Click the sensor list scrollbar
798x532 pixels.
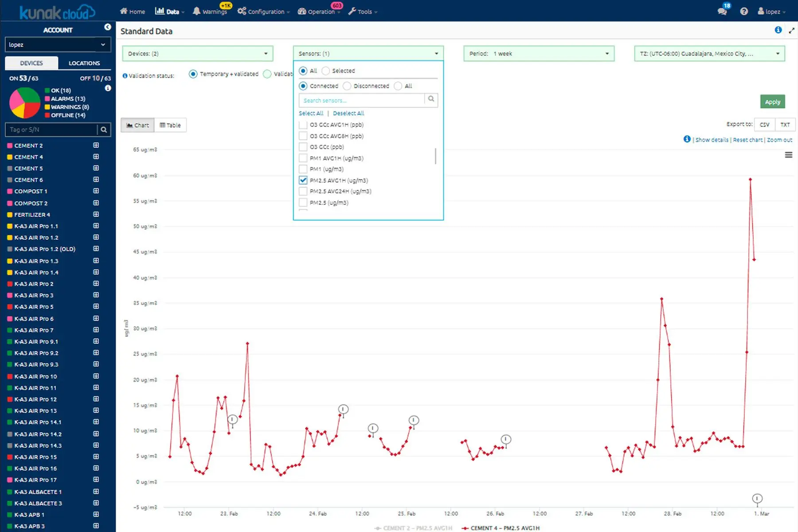435,156
